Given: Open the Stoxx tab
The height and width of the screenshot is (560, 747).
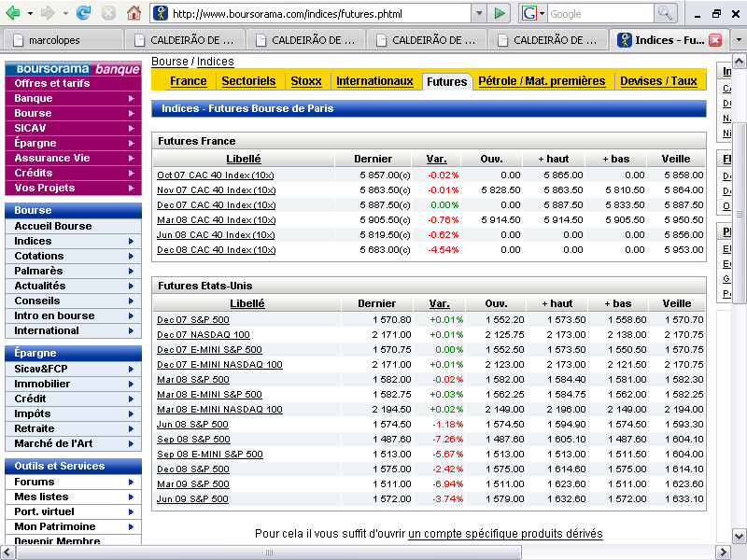Looking at the screenshot, I should (x=306, y=81).
